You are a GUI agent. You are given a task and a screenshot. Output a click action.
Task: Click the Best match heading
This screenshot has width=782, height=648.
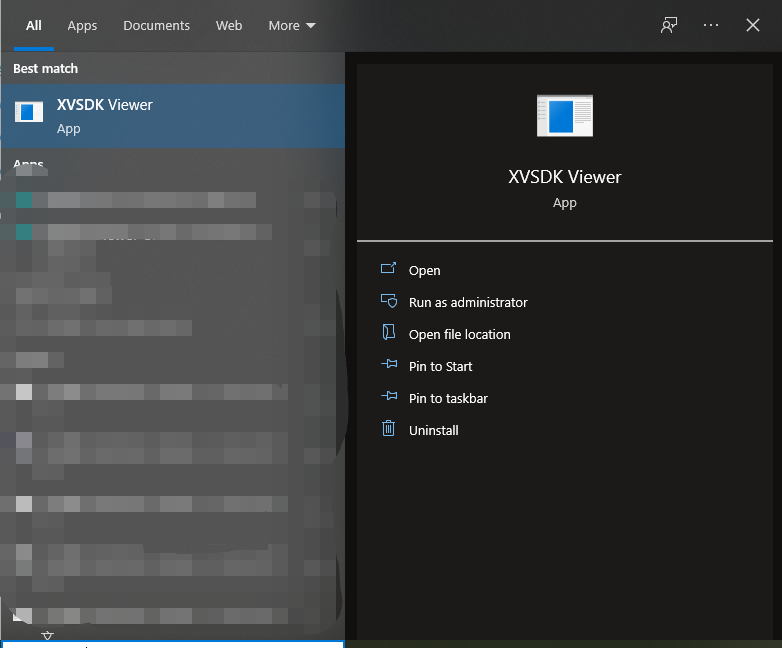click(45, 68)
